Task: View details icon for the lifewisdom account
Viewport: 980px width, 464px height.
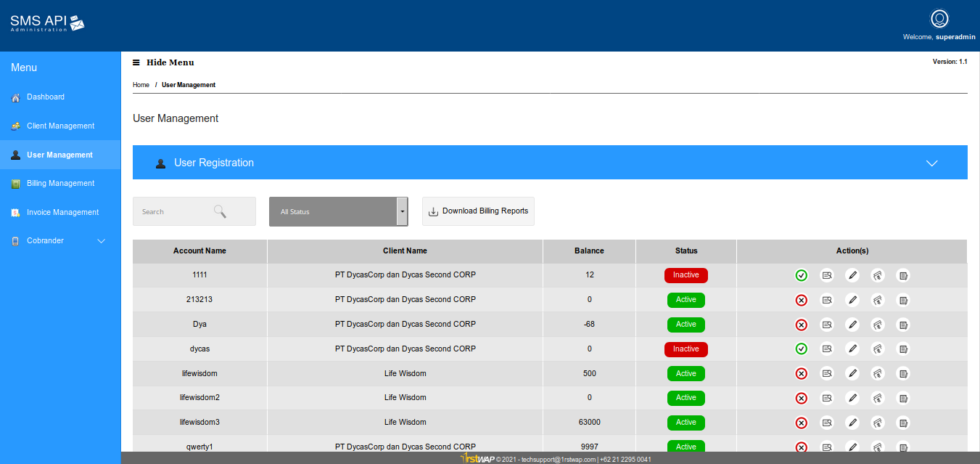Action: click(x=826, y=374)
